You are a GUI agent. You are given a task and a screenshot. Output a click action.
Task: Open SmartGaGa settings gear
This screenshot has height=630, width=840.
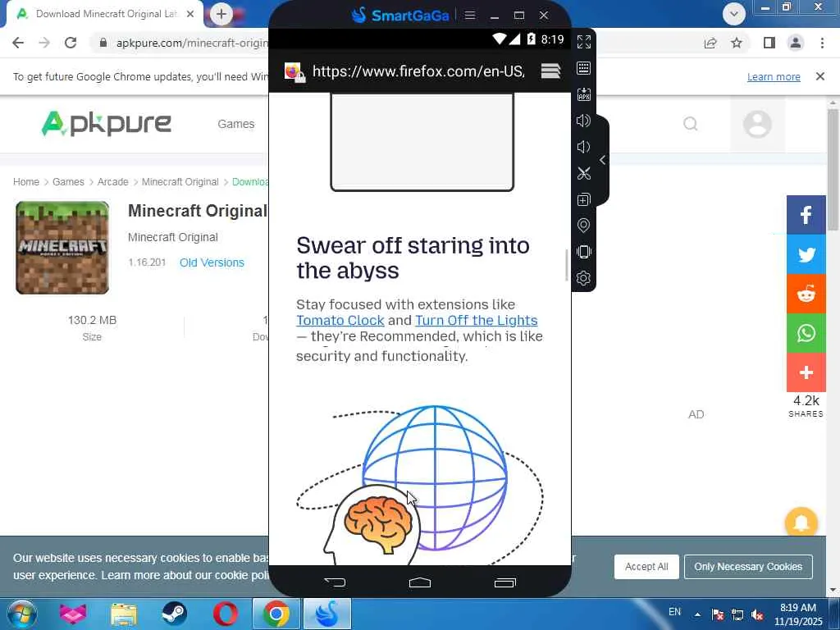click(583, 278)
